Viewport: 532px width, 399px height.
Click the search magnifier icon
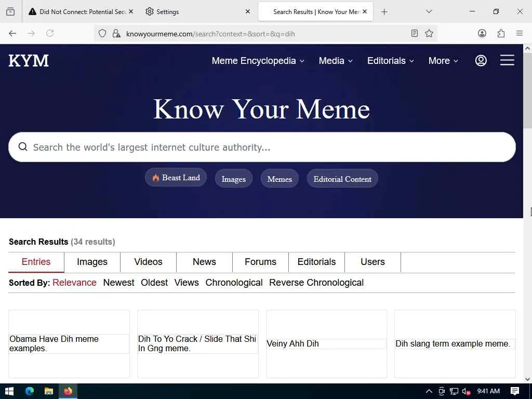[x=23, y=147]
